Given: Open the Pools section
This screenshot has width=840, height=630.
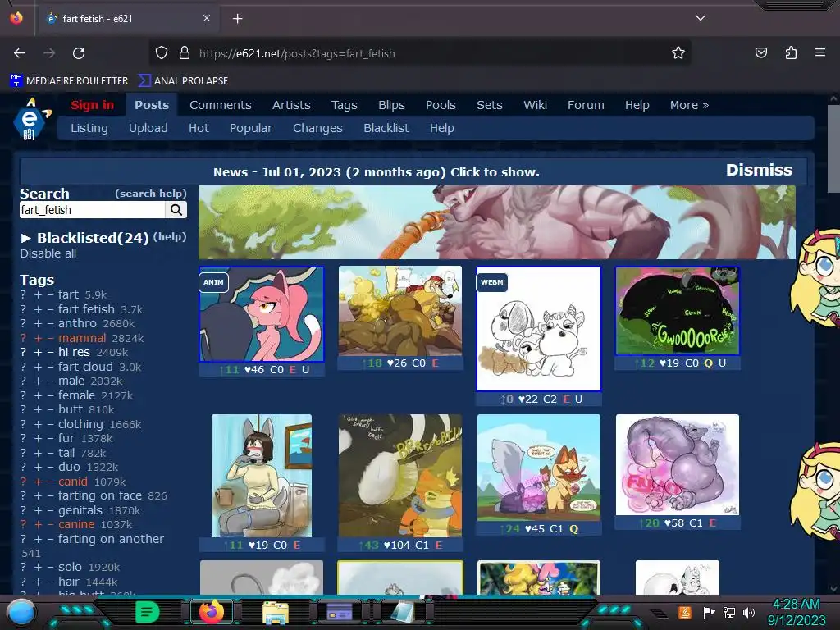Looking at the screenshot, I should [x=441, y=105].
